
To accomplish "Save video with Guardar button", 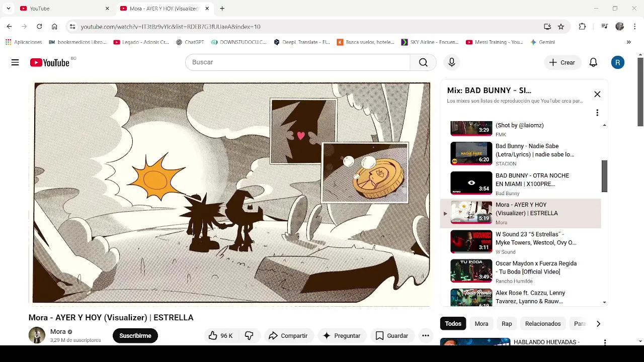I will pyautogui.click(x=391, y=336).
